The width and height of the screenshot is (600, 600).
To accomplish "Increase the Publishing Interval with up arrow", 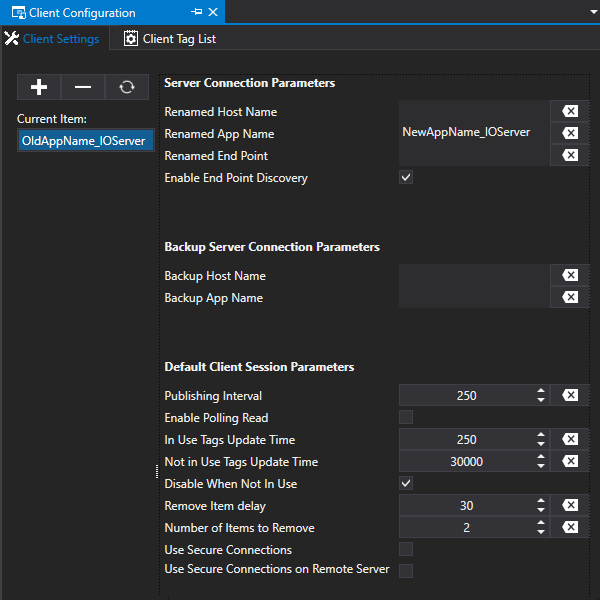I will click(541, 391).
